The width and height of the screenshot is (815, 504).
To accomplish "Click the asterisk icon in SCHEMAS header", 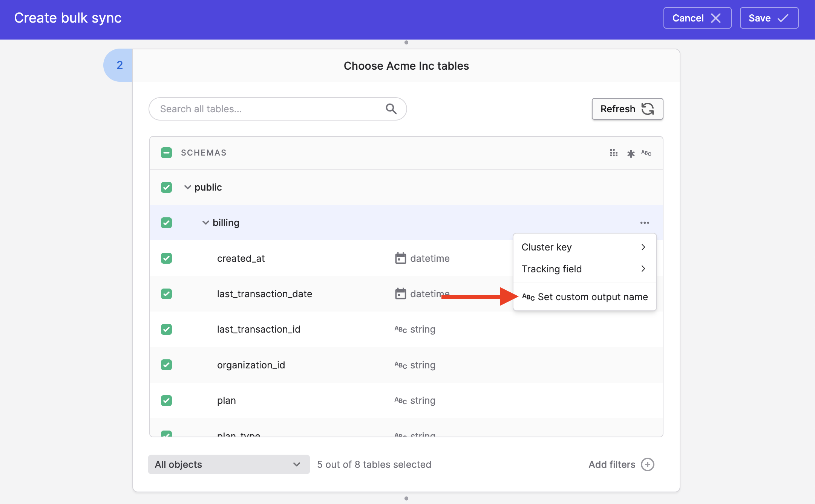I will point(631,154).
